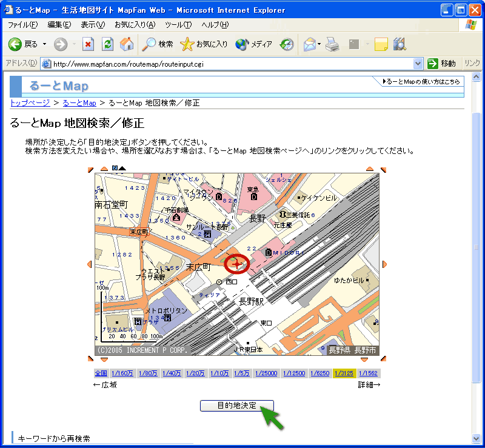The image size is (485, 448).
Task: Pan map west with left arrow
Action: (90, 264)
